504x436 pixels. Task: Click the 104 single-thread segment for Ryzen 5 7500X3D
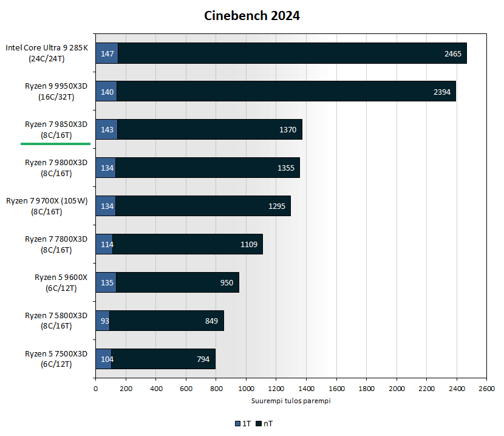coord(103,359)
